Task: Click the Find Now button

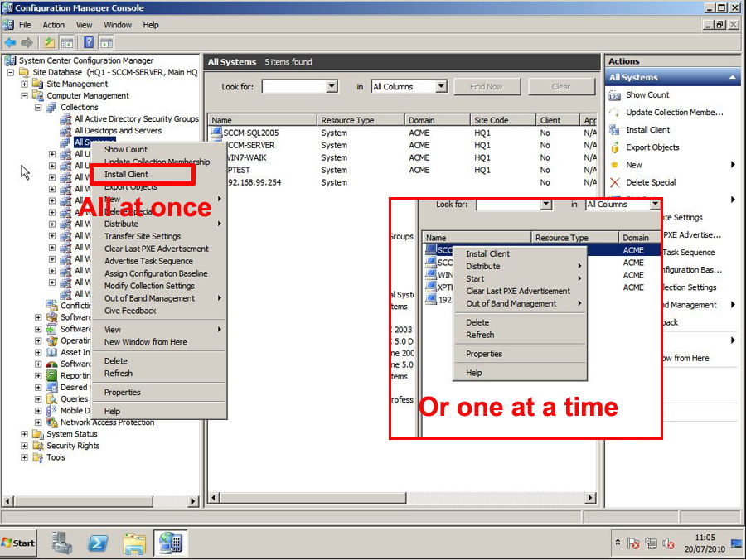Action: 487,86
